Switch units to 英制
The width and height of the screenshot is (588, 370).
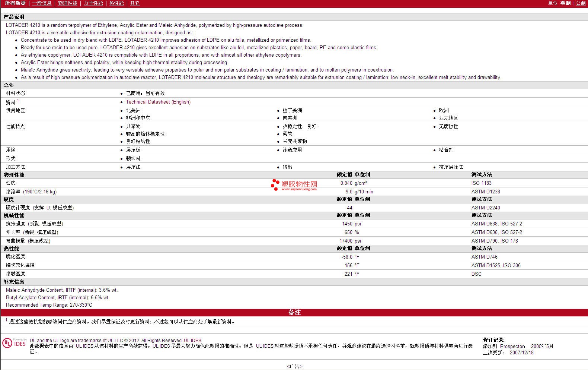point(566,3)
